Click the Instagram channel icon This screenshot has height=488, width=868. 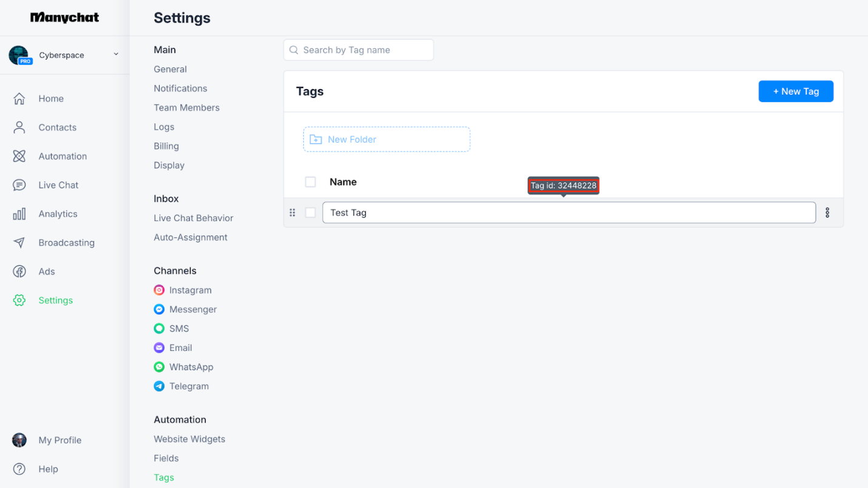(159, 290)
